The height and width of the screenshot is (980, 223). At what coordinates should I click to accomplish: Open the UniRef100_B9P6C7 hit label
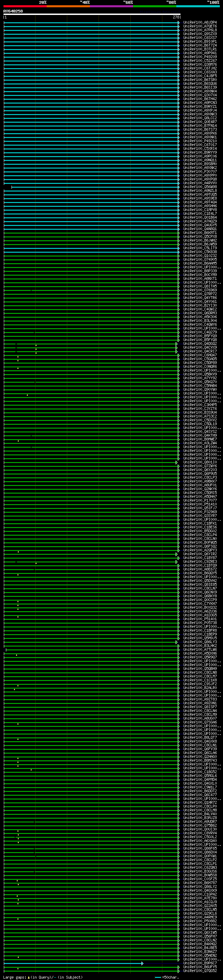[x=200, y=963]
